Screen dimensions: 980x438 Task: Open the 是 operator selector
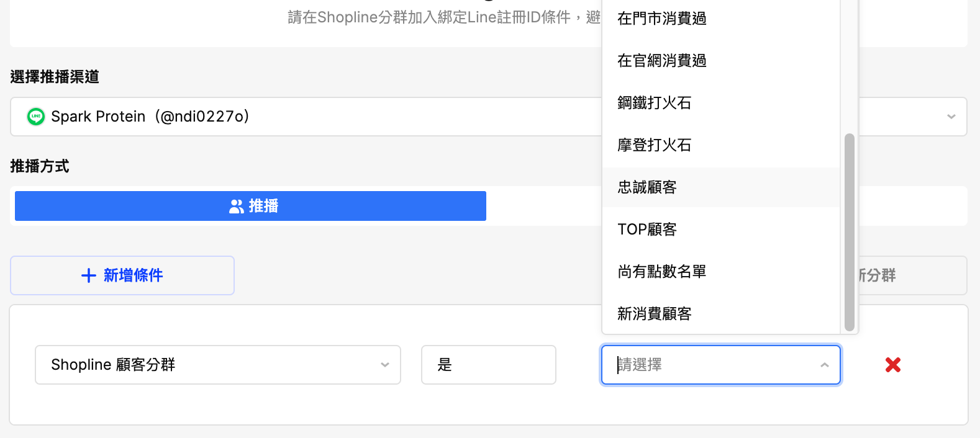coord(488,365)
